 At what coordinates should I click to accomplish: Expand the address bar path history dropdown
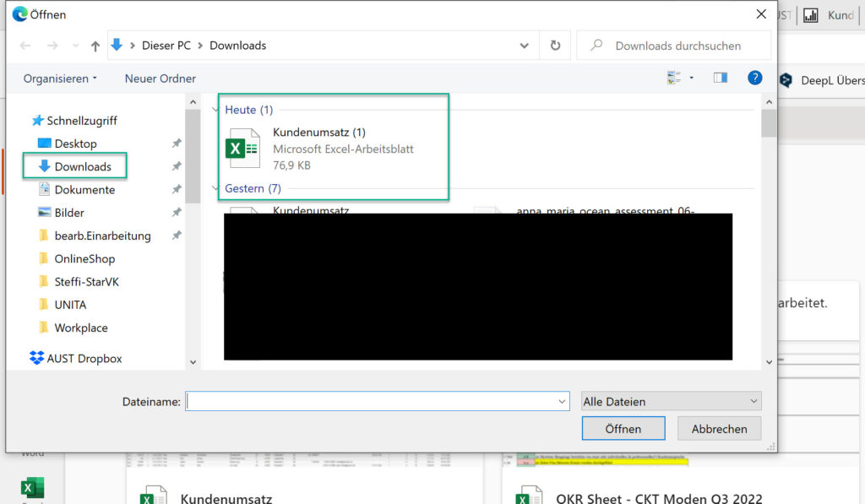525,46
